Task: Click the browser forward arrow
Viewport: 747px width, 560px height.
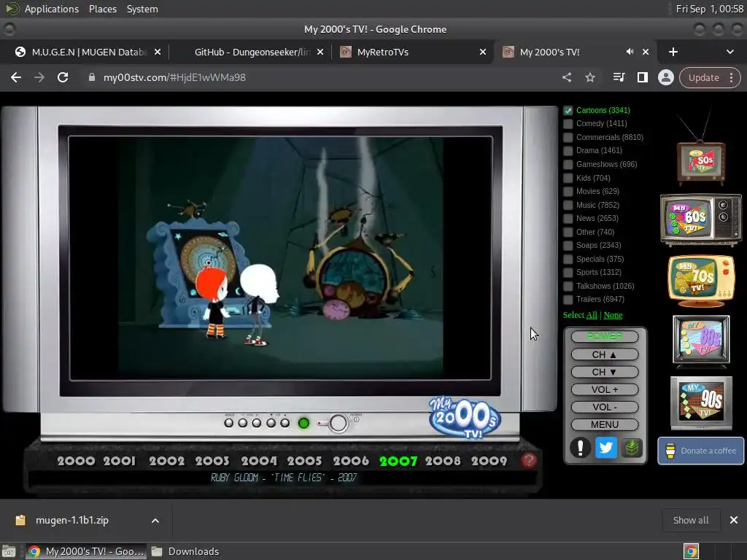Action: [x=39, y=77]
